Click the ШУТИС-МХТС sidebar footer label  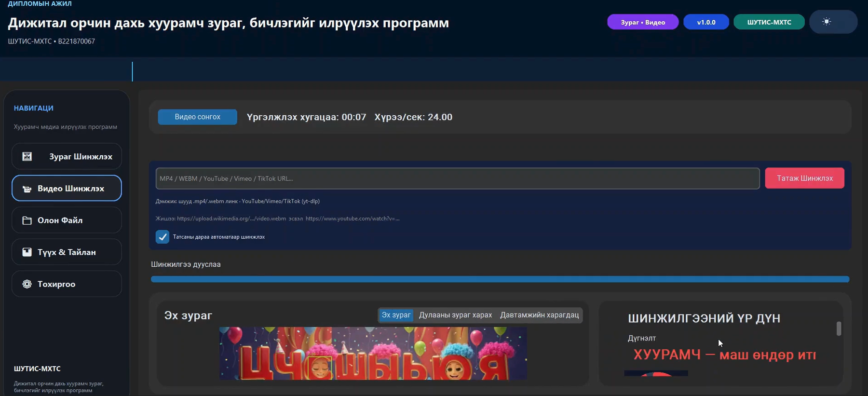tap(37, 369)
